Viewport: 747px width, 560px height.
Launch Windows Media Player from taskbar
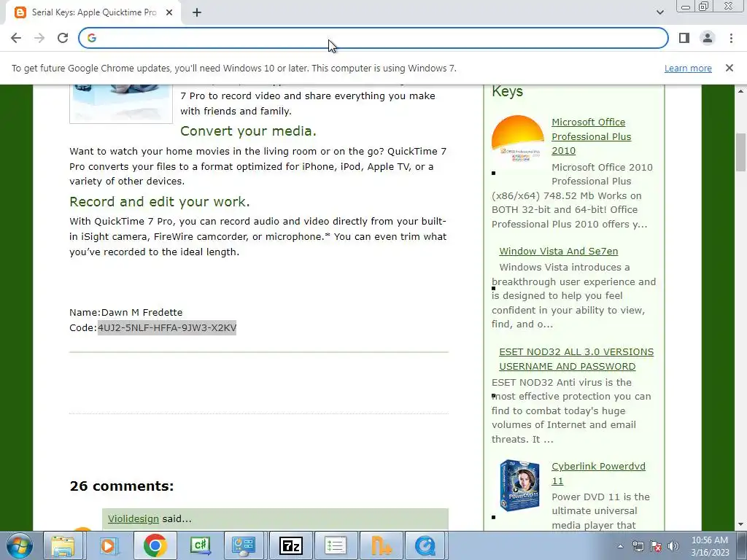click(109, 545)
